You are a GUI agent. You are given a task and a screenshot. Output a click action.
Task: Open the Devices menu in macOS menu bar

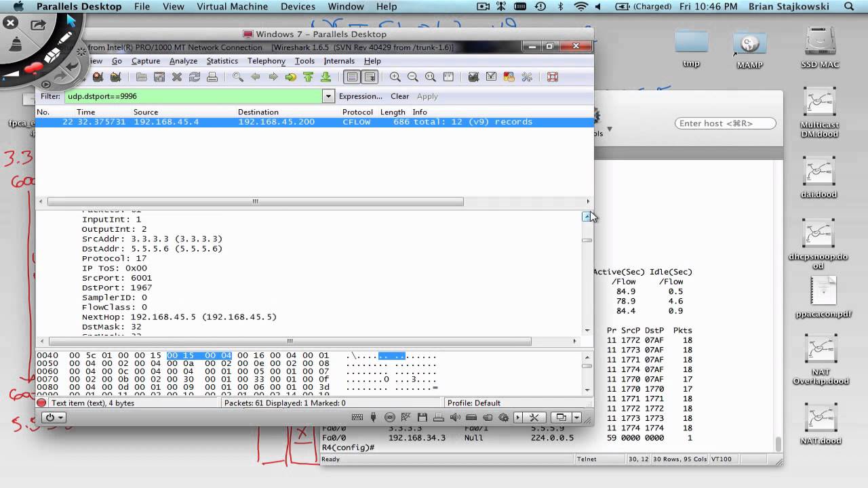click(x=298, y=7)
